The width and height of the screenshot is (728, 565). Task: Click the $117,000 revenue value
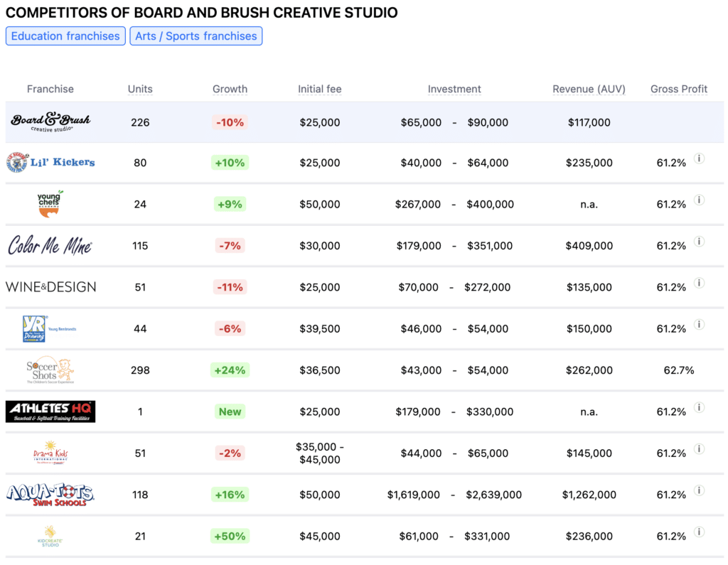(x=589, y=122)
